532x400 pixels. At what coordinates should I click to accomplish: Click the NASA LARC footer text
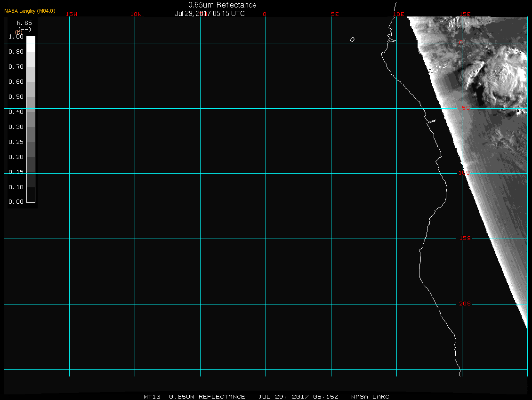click(370, 397)
